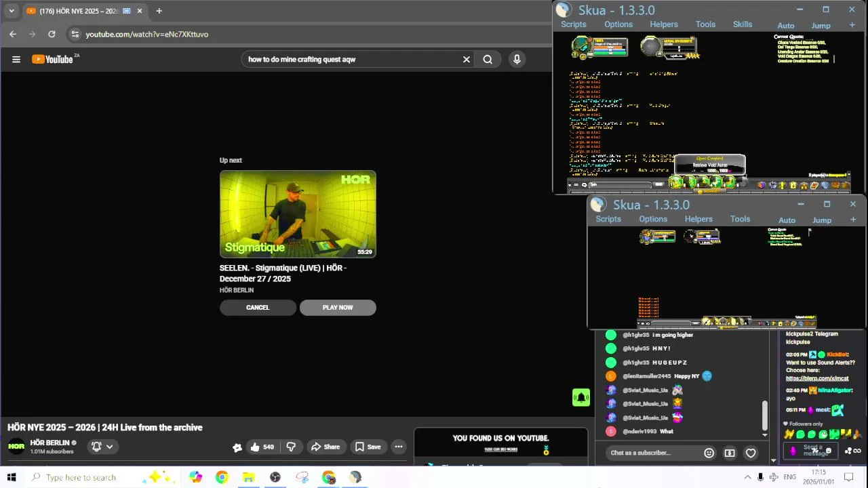868x488 pixels.
Task: Open the Stigmatique up-next video thumbnail
Action: (x=298, y=214)
